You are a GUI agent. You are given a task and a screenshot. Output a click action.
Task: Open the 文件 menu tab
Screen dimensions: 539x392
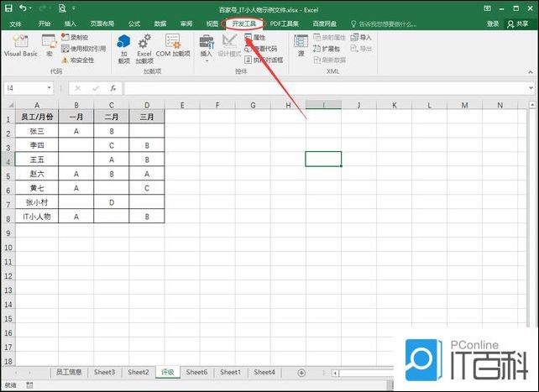[x=15, y=24]
